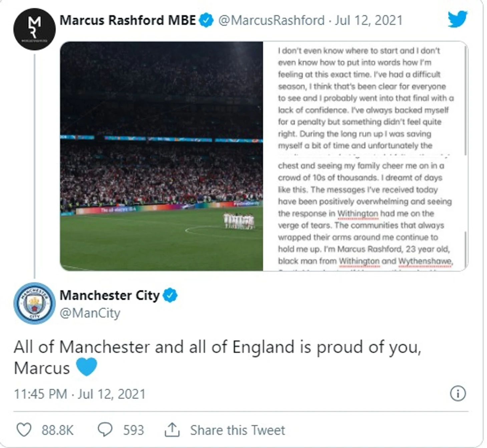Click Marcus Rashford verified checkmark badge
The height and width of the screenshot is (448, 487).
coord(206,20)
